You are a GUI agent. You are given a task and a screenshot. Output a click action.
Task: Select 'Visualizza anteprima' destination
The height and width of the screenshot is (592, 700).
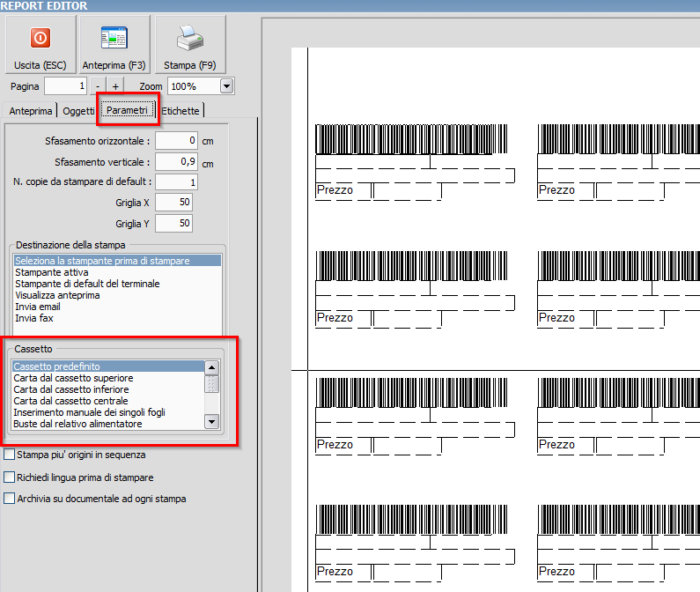117,295
